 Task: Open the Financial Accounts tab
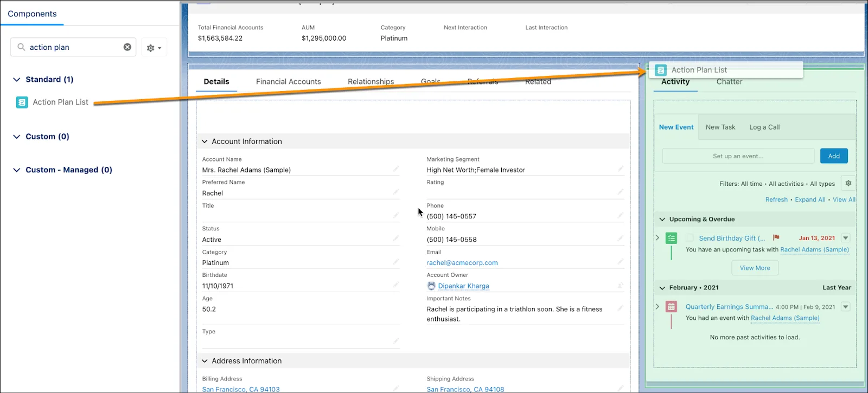pyautogui.click(x=289, y=81)
